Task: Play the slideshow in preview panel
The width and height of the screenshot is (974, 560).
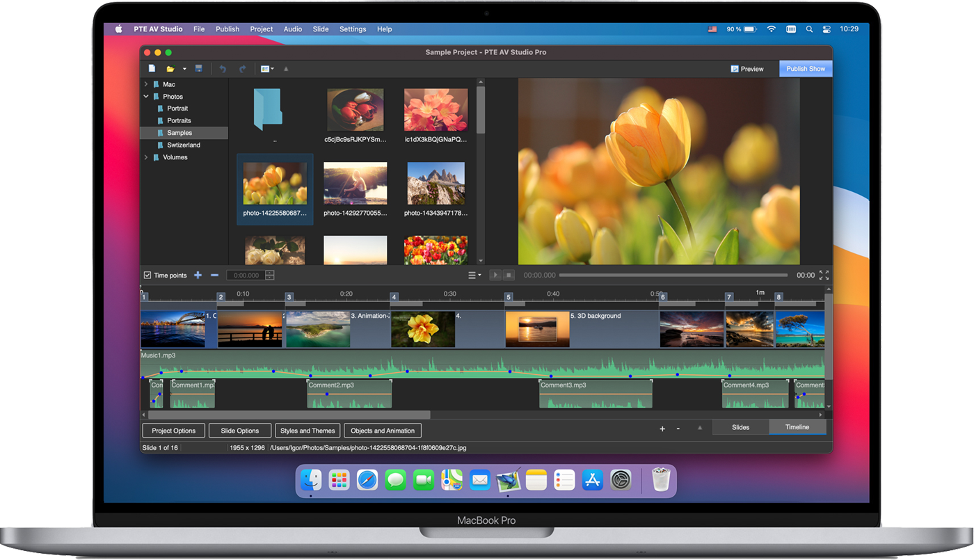Action: click(495, 275)
